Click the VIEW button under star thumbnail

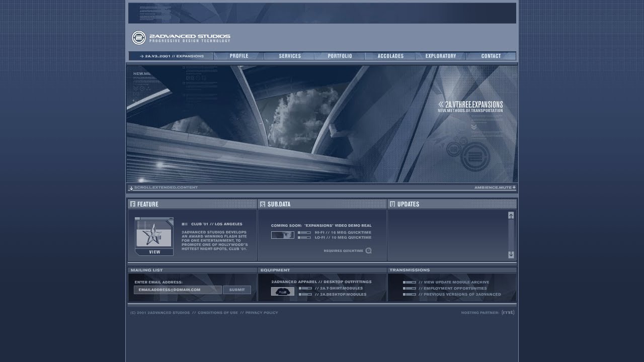[154, 252]
